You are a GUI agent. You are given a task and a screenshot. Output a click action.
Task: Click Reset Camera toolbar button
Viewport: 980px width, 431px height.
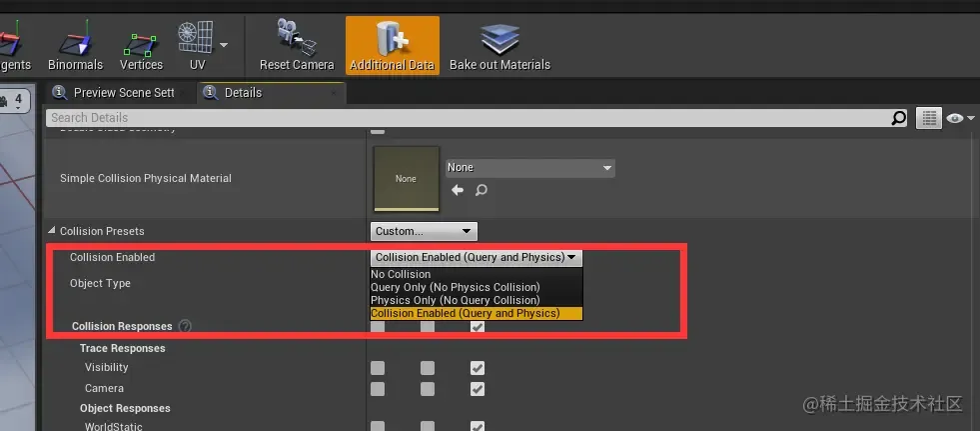[x=297, y=46]
